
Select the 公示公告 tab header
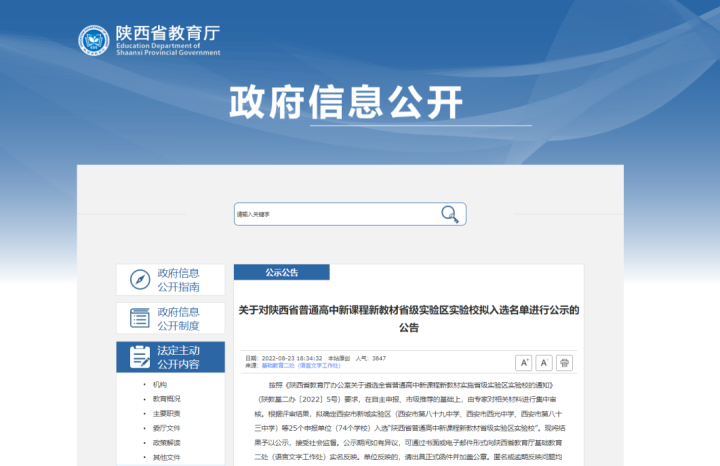click(281, 272)
